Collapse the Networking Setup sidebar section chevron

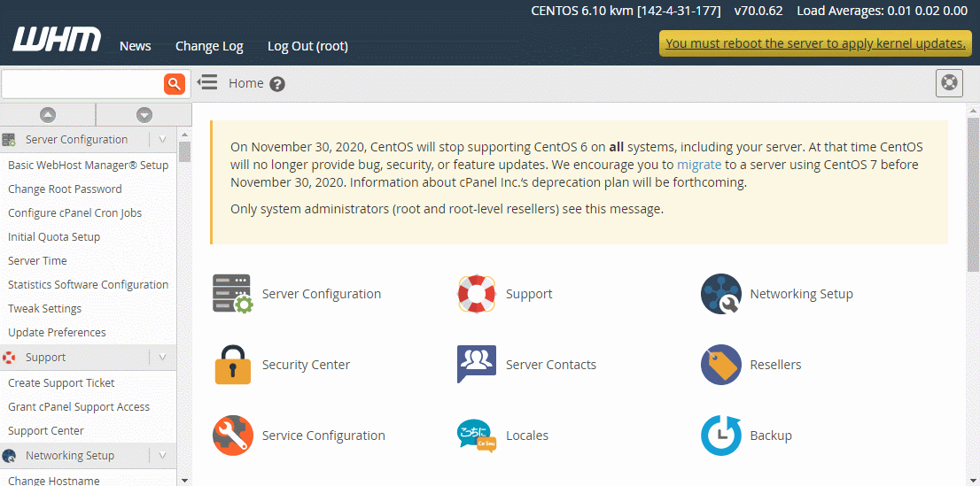[162, 455]
